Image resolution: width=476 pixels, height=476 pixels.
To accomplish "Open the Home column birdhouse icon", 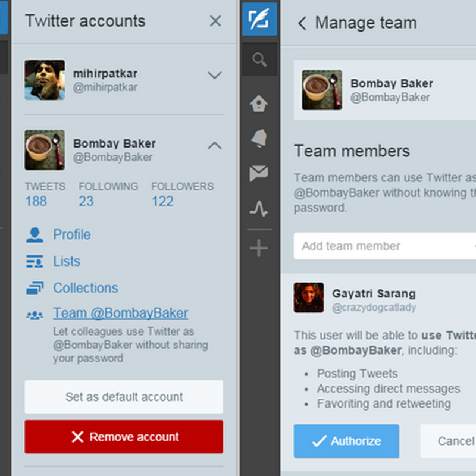I will [259, 103].
